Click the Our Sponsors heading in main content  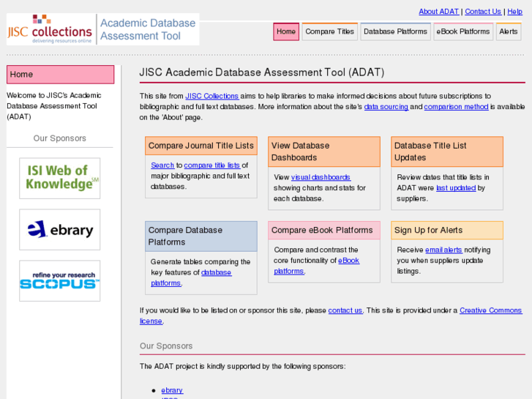coord(166,346)
